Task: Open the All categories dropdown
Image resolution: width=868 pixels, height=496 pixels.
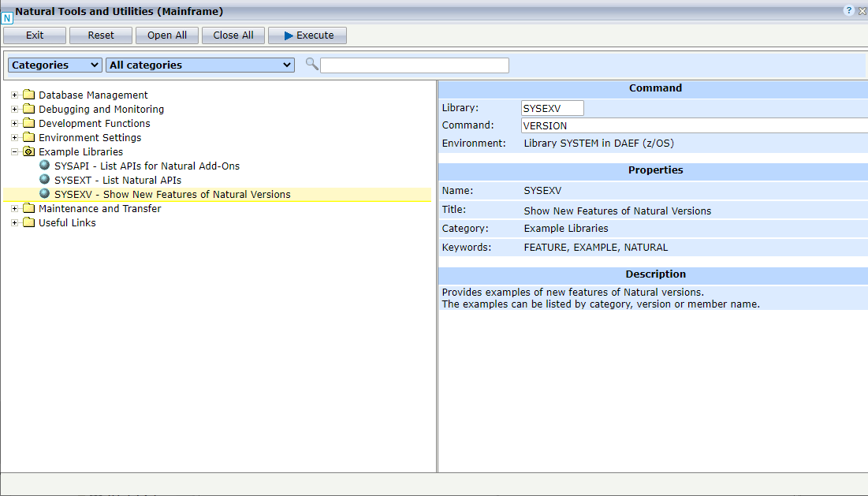Action: tap(199, 65)
